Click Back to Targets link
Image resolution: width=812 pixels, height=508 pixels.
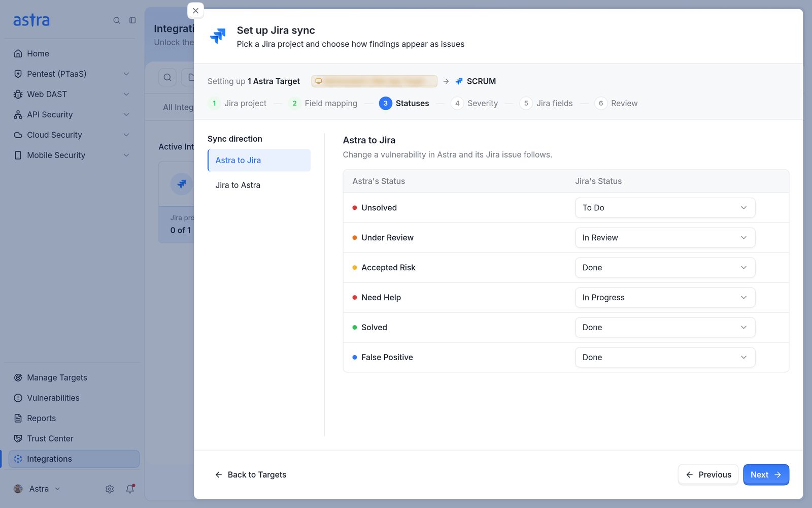click(251, 474)
